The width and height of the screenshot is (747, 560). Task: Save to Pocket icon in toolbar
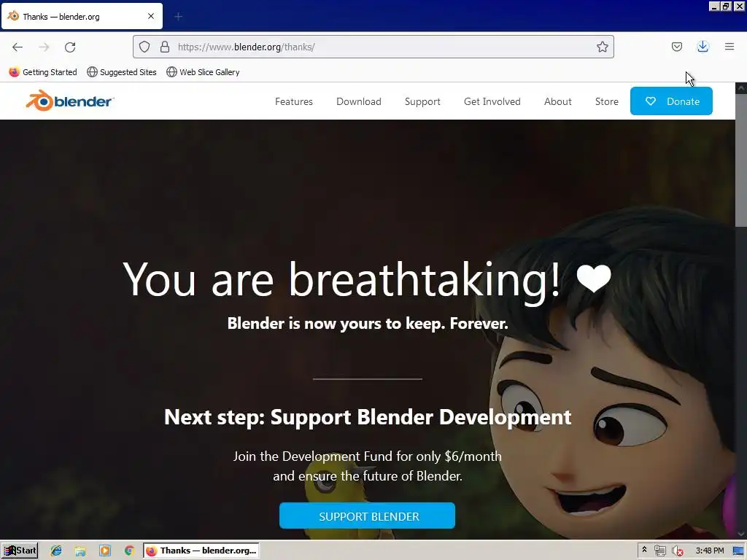[676, 47]
